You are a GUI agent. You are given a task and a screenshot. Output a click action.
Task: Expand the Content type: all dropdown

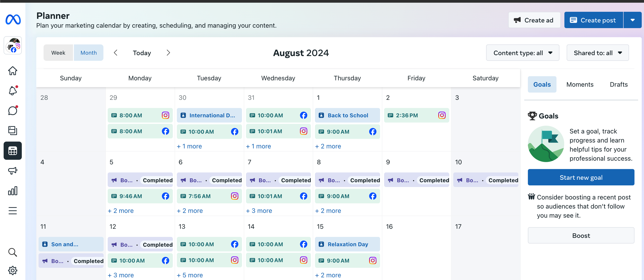[522, 53]
